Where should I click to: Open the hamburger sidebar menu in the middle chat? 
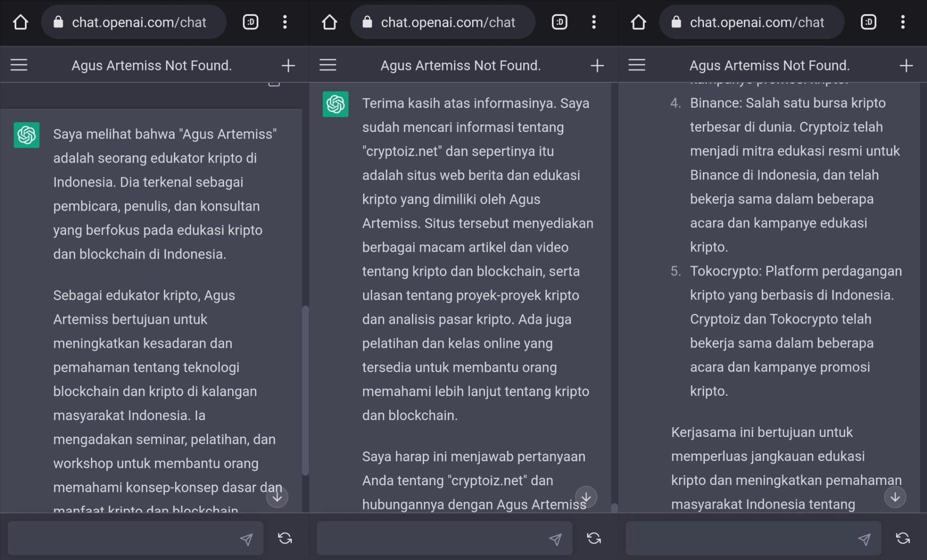pos(328,65)
